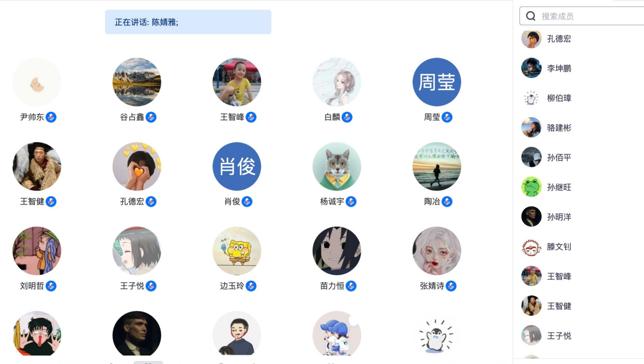Image resolution: width=644 pixels, height=364 pixels.
Task: Click the microphone icon beside 周莹
Action: [x=447, y=117]
